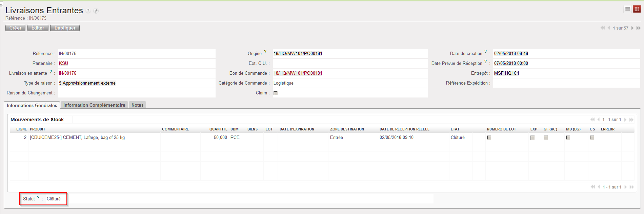
Task: Next page icon in lower stock moves pager
Action: tap(626, 187)
